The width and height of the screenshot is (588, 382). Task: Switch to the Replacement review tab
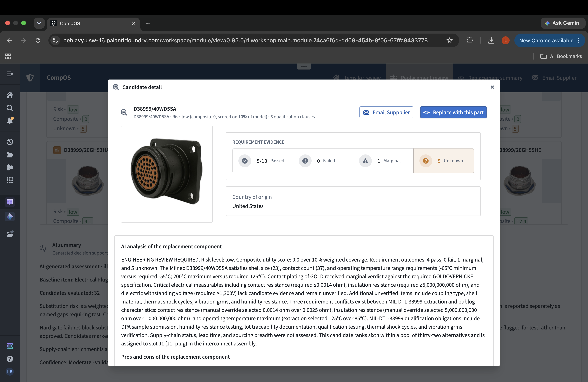[x=419, y=78]
